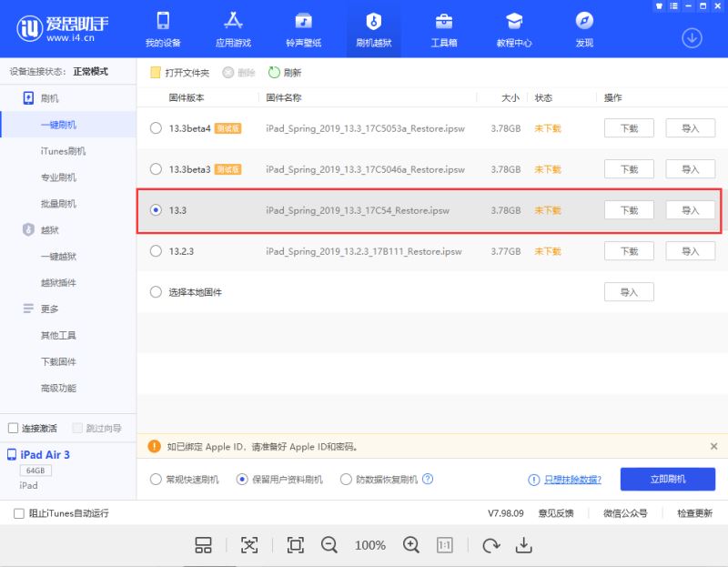The image size is (728, 567).
Task: Open 铃声壁纸 ringtones and wallpapers
Action: [304, 29]
